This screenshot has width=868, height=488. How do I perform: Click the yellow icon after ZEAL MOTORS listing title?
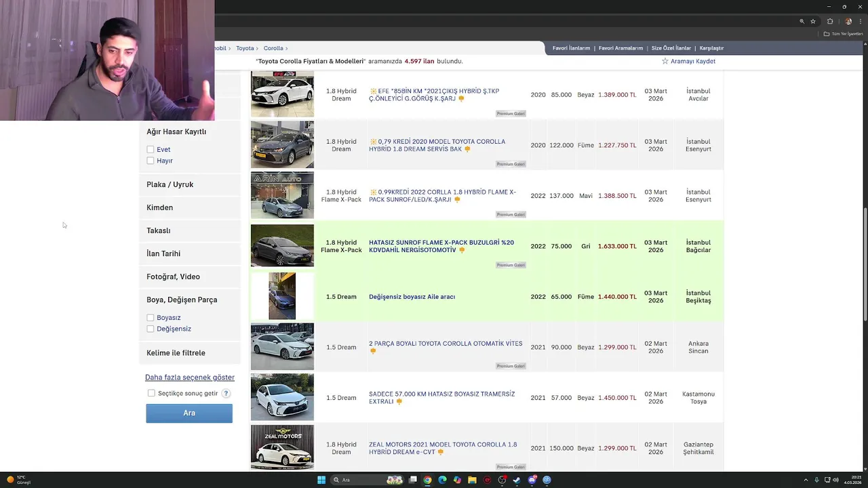(x=440, y=452)
